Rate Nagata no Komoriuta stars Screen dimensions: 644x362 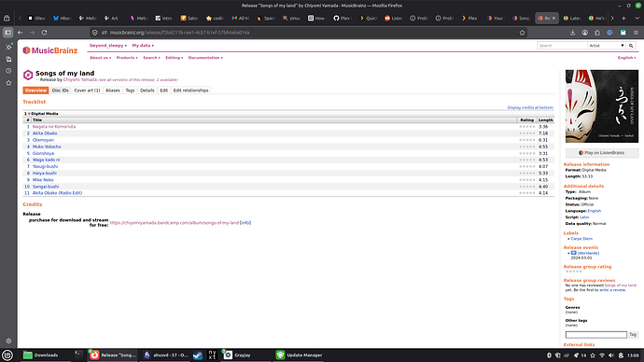click(x=527, y=127)
